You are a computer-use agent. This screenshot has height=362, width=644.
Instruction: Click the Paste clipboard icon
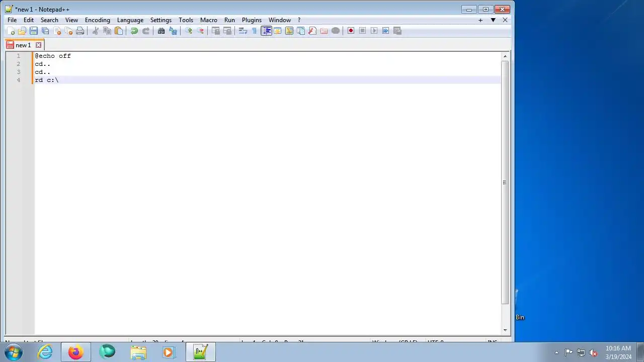coord(119,31)
